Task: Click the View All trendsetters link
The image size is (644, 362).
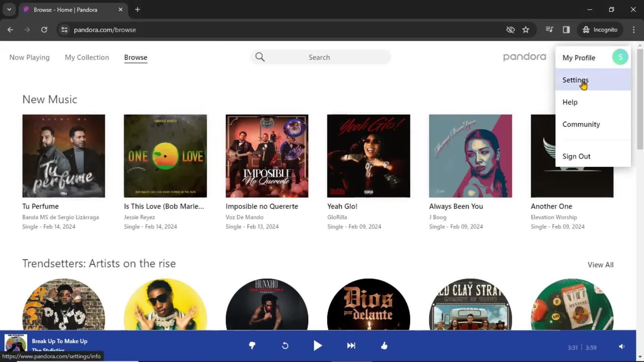Action: tap(601, 264)
